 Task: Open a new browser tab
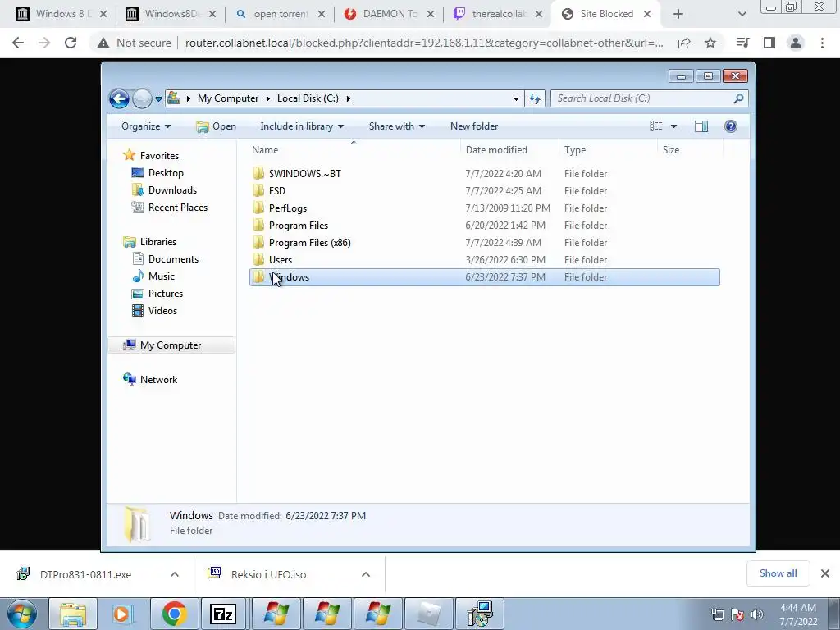pyautogui.click(x=678, y=14)
